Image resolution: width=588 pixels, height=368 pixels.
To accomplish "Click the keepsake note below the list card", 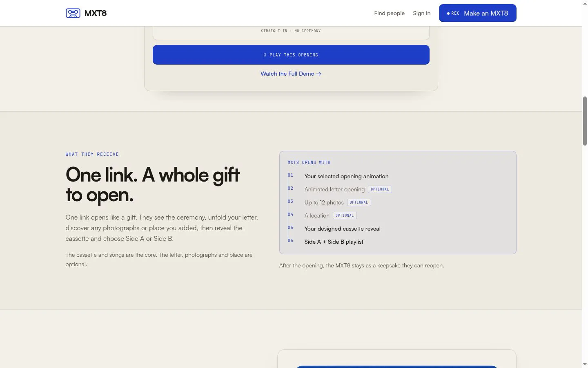I will [x=361, y=265].
